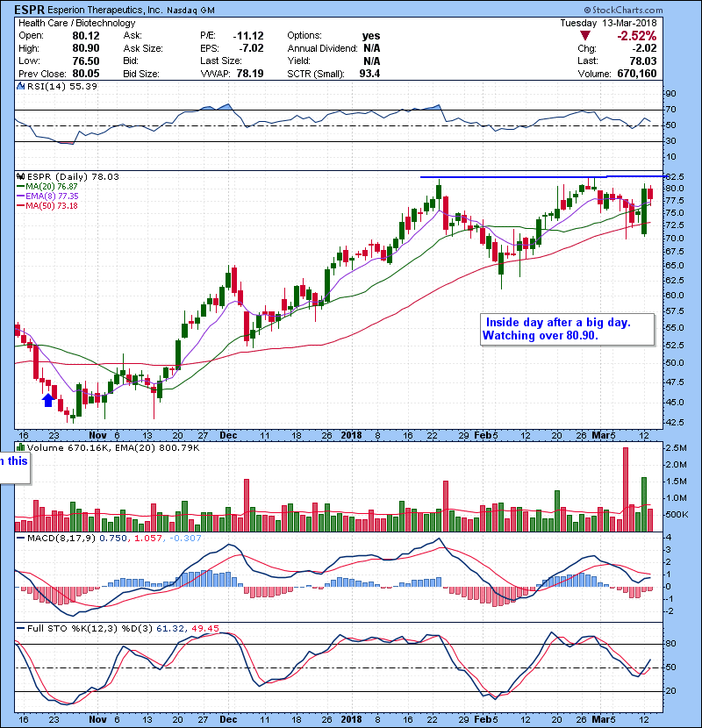Viewport: 702px width, 728px height.
Task: Click the purple EMA(8) legend line swatch
Action: click(20, 196)
